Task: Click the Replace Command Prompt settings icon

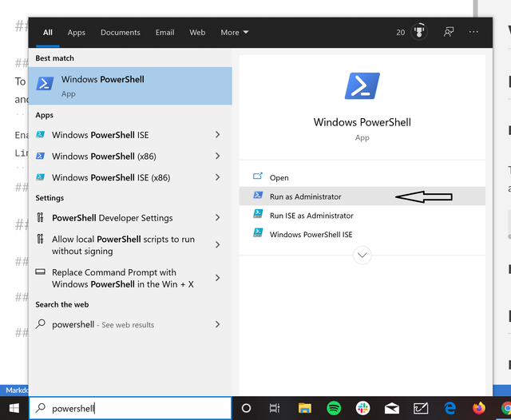Action: pos(41,271)
